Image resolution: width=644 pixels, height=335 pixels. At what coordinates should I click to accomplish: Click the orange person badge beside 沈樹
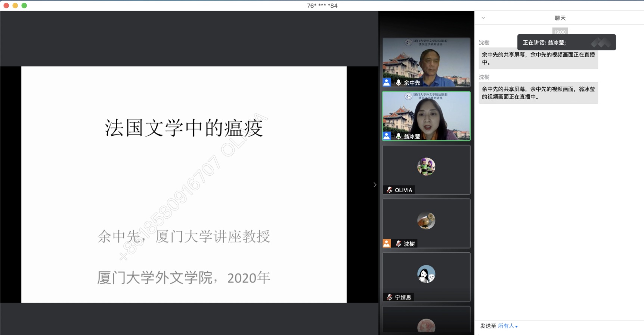(x=387, y=244)
